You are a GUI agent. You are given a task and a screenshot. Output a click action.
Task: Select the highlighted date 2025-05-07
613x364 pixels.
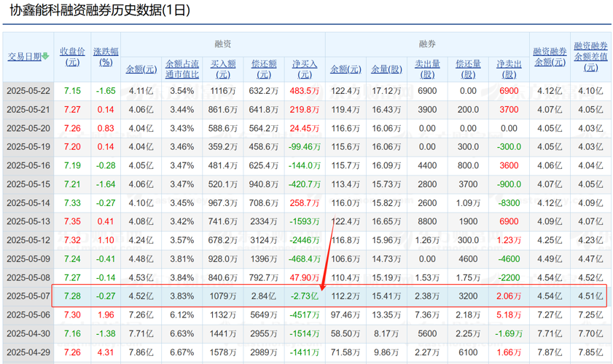28,296
